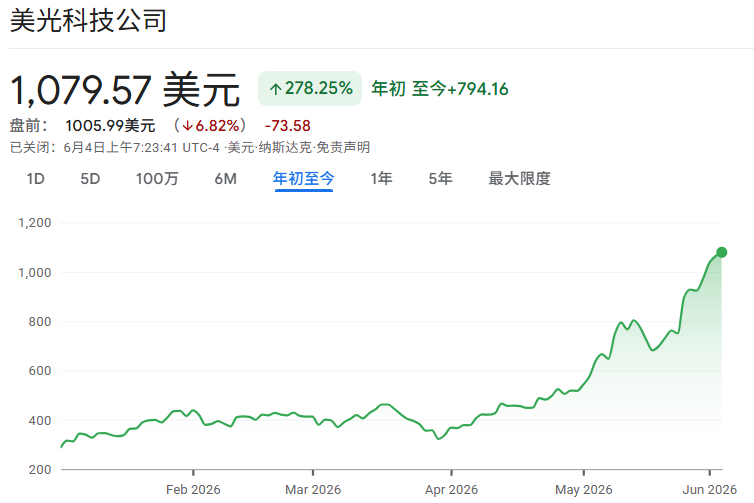Click the 盘前 pre-market label
This screenshot has width=754, height=503.
[29, 126]
